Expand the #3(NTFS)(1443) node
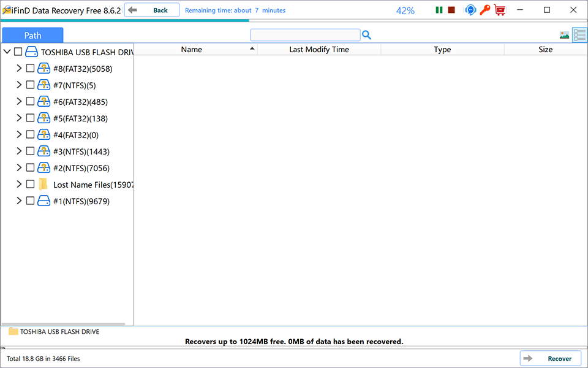 point(19,151)
